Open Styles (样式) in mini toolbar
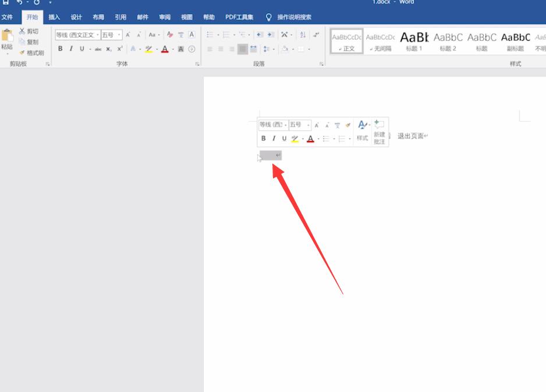546x392 pixels. [362, 131]
